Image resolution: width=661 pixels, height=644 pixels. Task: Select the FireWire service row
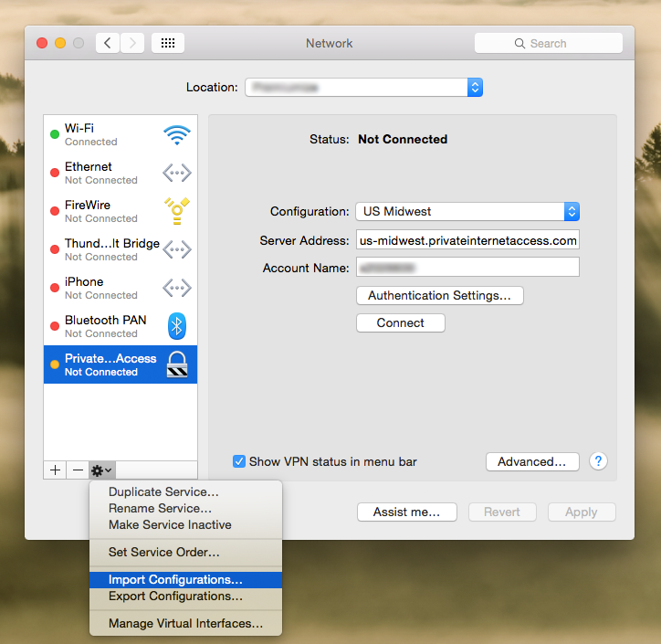121,211
